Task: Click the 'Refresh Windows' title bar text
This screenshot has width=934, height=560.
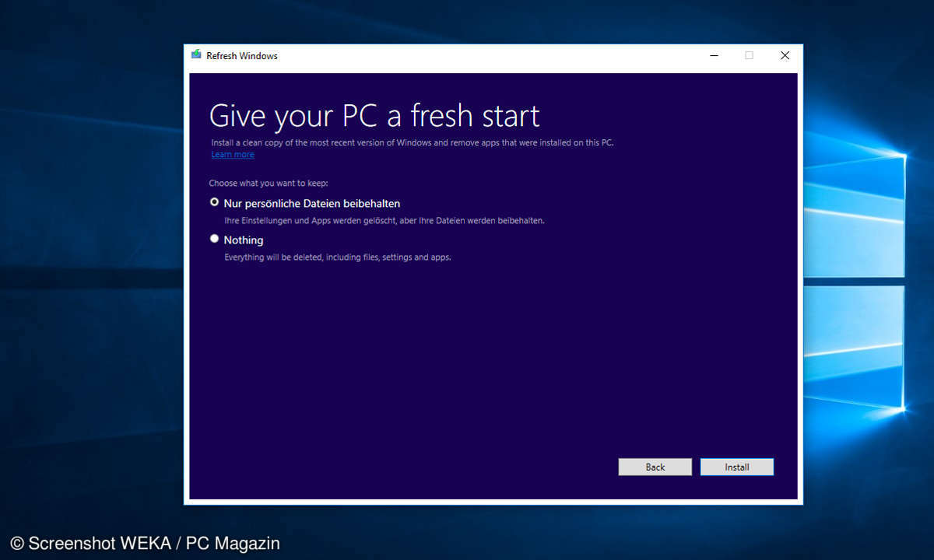Action: [241, 56]
